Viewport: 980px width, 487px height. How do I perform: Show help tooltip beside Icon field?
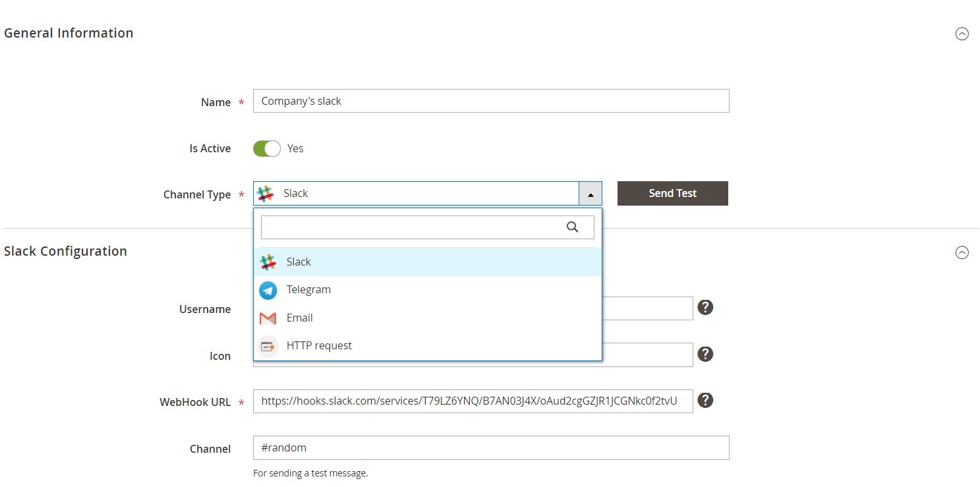705,355
